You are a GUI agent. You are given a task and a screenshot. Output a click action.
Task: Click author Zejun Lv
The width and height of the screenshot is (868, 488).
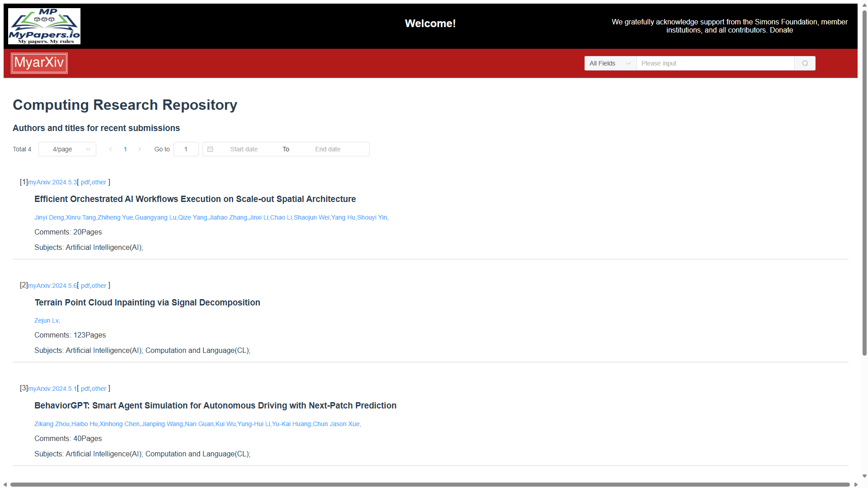click(x=47, y=320)
